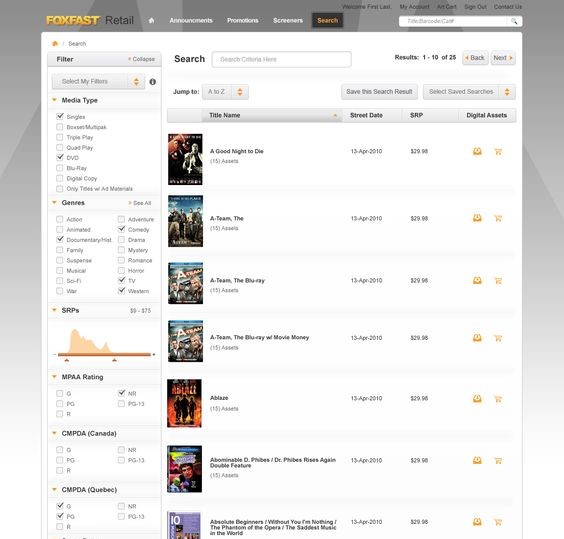Click the home icon in navigation bar

coord(151,21)
